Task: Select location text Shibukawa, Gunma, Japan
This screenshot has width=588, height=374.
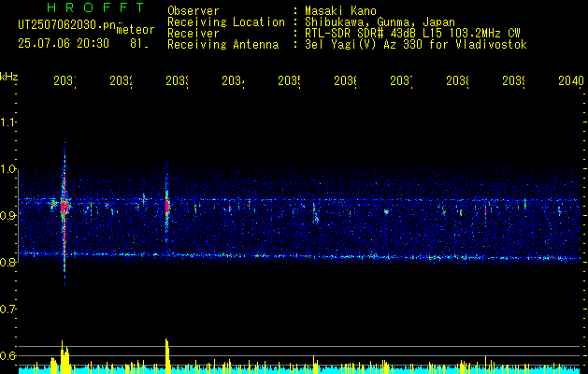Action: click(380, 22)
